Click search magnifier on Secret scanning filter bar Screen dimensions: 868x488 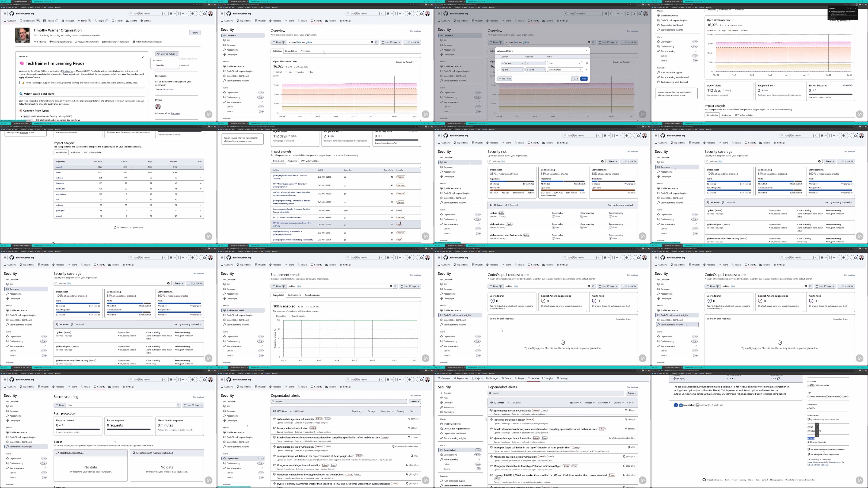[178, 405]
